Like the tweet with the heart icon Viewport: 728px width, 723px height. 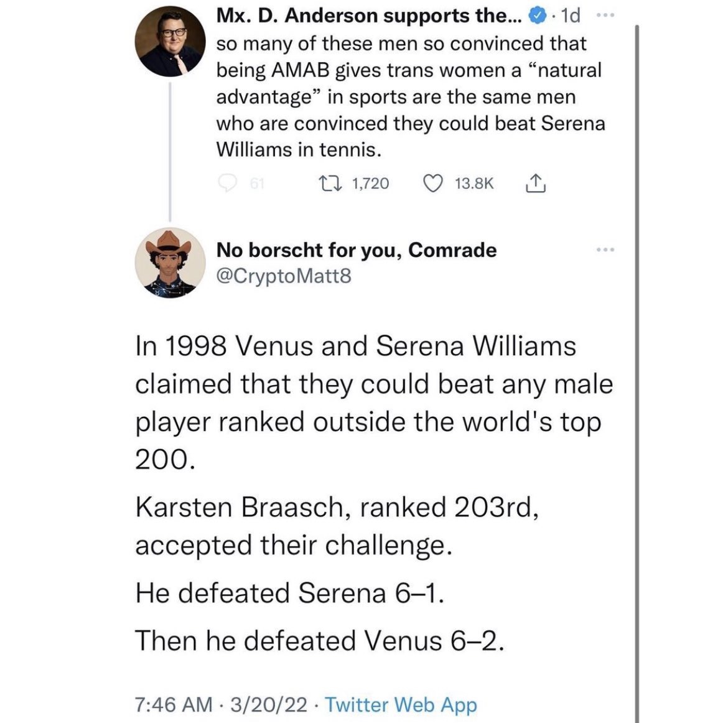click(x=433, y=183)
